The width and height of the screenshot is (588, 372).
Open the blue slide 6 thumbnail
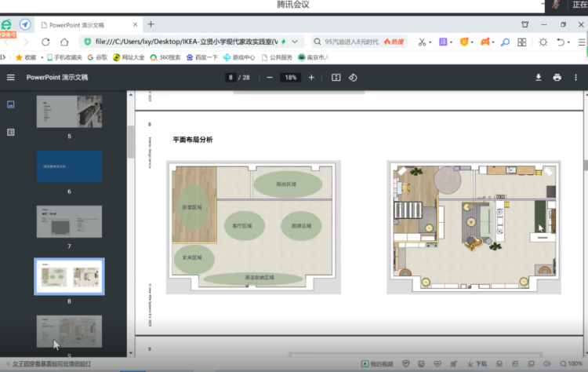coord(69,166)
